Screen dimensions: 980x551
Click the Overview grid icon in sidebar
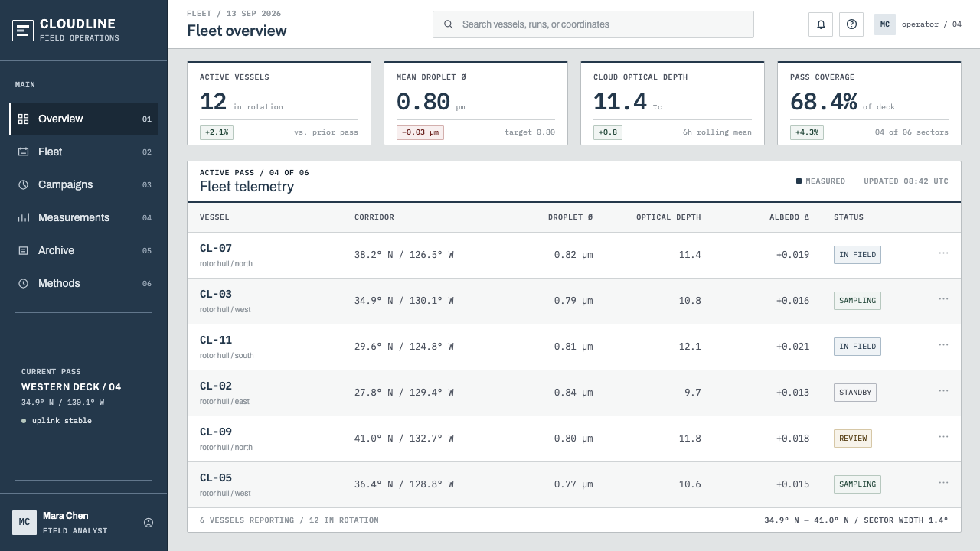pyautogui.click(x=24, y=119)
